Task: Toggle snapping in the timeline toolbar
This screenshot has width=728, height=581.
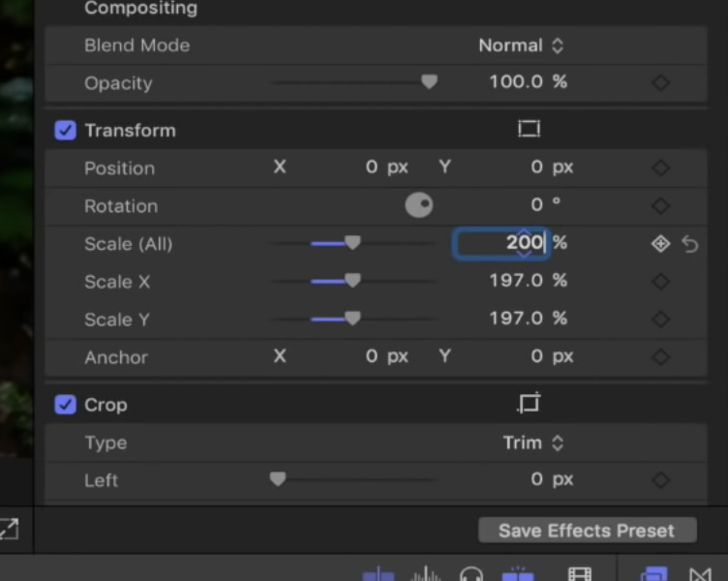Action: 518,574
